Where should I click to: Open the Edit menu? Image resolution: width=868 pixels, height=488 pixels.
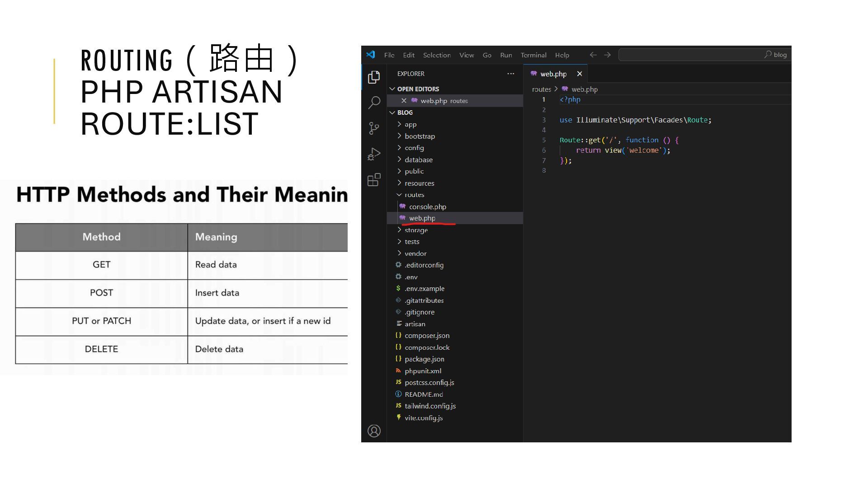coord(409,55)
